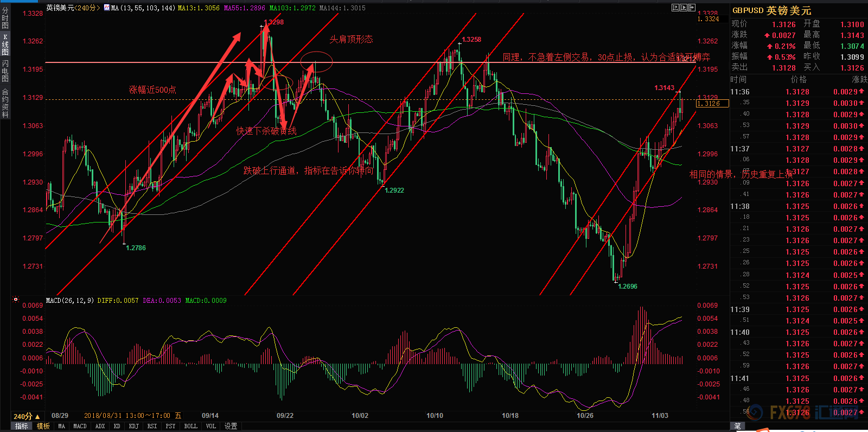Click the MA103:1.2972 legend value
868x432 pixels.
click(292, 8)
